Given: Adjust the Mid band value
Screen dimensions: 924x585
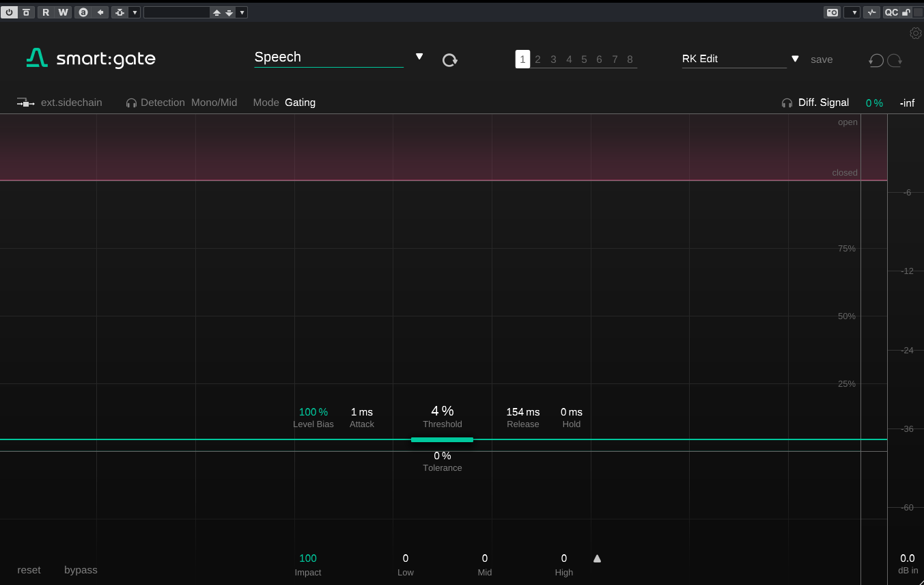Looking at the screenshot, I should 485,558.
